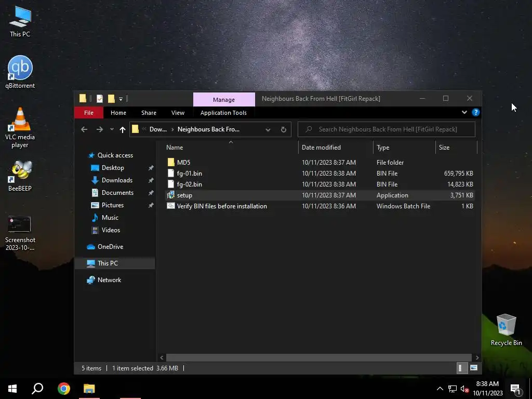532x399 pixels.
Task: Switch to Large icons view layout icon
Action: click(474, 368)
